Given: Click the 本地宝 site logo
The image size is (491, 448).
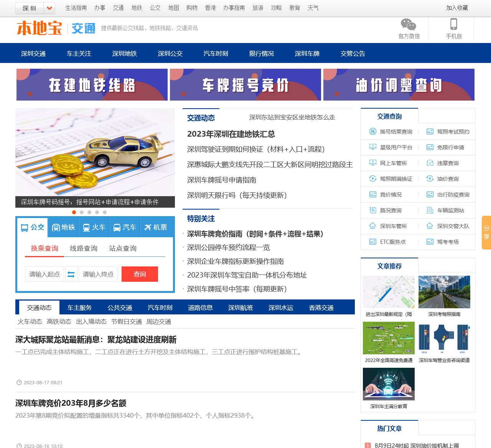Looking at the screenshot, I should click(39, 28).
